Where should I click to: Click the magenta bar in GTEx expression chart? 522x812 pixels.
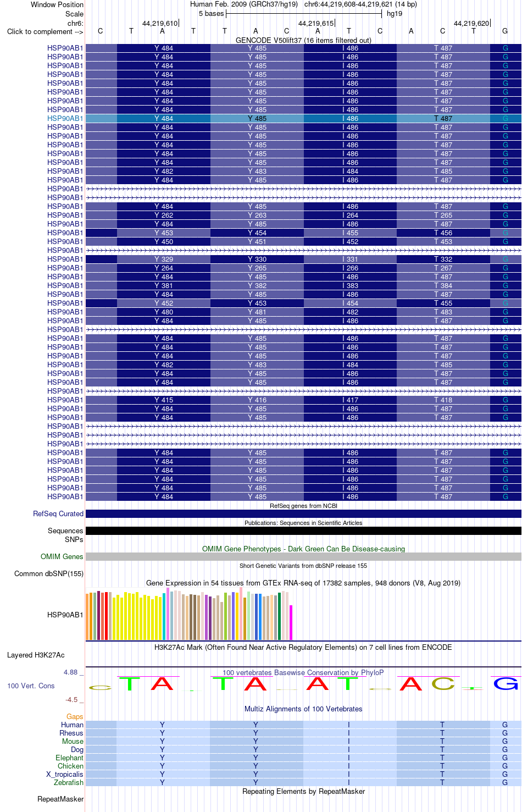pyautogui.click(x=291, y=622)
